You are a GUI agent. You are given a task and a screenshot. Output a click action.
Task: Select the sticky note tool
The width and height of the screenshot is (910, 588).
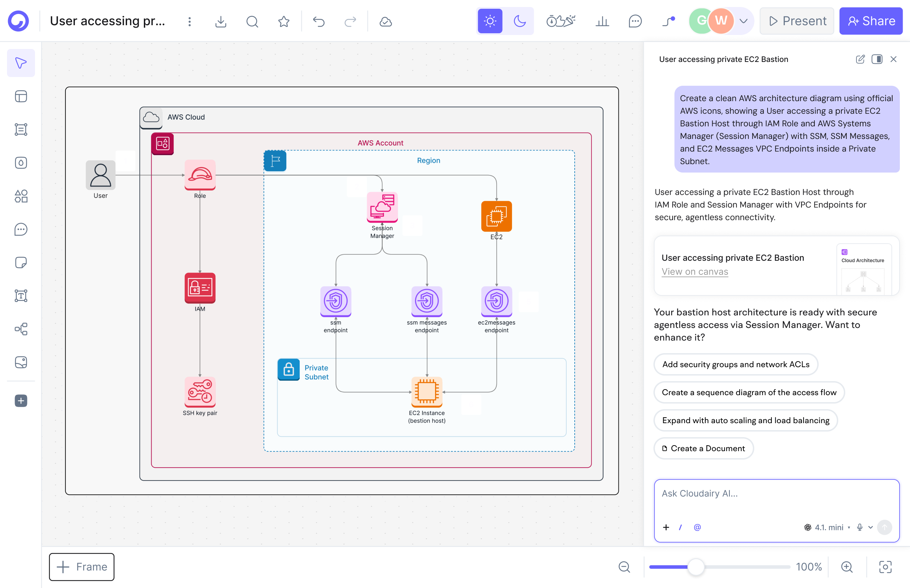point(21,262)
